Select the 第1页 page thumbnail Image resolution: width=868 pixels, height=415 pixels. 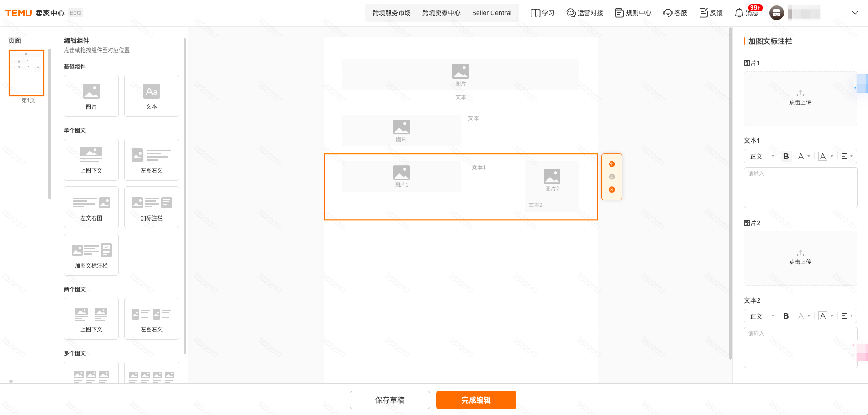coord(26,73)
